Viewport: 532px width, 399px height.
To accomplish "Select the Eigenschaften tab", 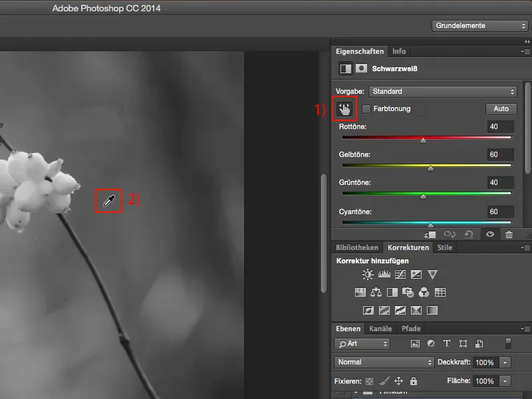I will pyautogui.click(x=360, y=51).
